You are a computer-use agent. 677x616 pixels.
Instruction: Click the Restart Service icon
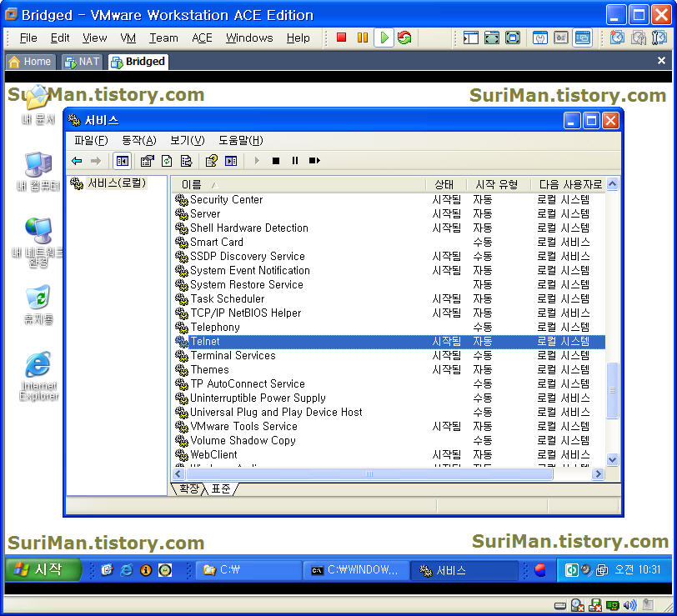314,161
